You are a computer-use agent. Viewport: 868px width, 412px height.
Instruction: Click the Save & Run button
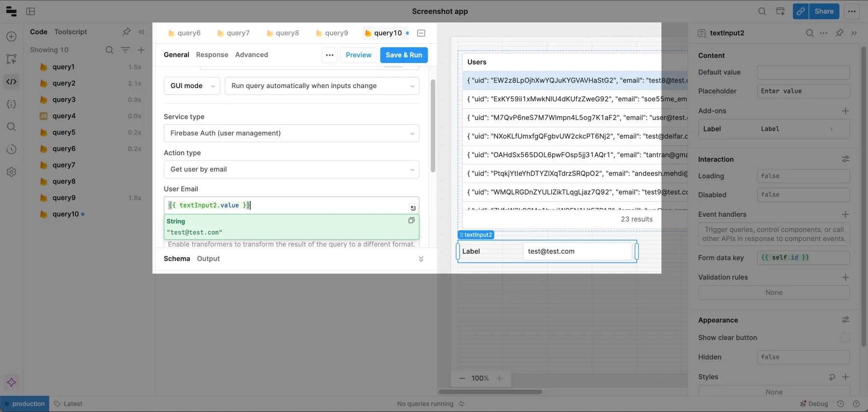[x=404, y=55]
